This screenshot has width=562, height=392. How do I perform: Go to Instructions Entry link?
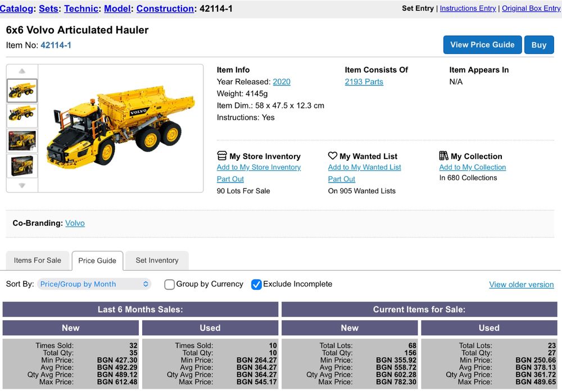click(x=468, y=8)
